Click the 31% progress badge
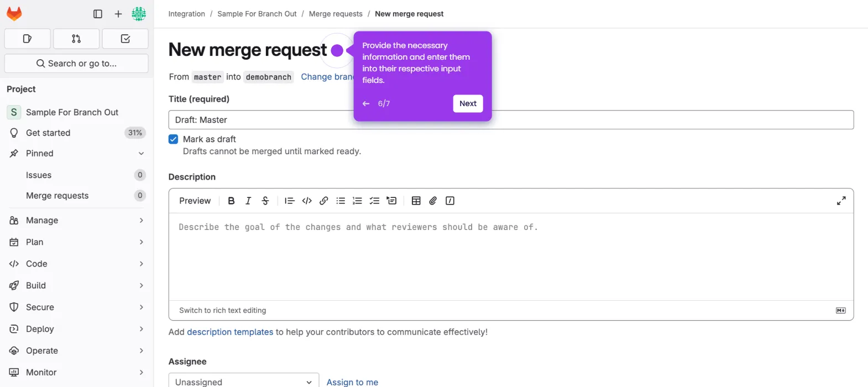 pos(135,133)
